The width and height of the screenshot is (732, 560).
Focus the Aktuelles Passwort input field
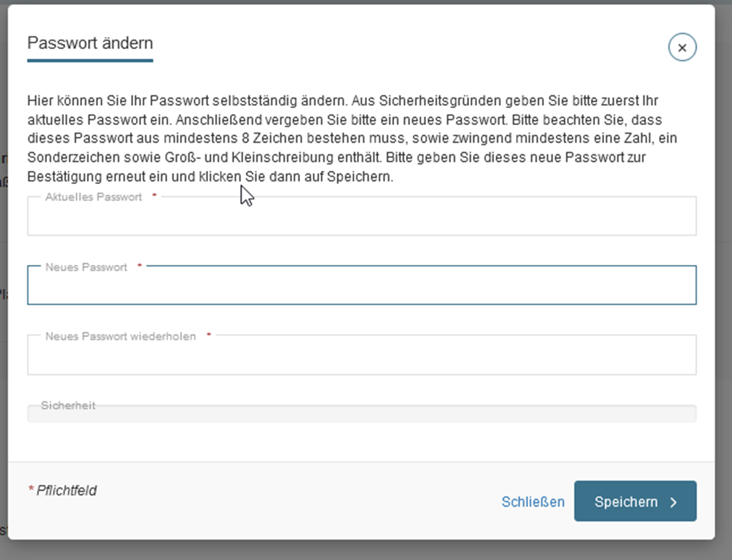(x=362, y=216)
